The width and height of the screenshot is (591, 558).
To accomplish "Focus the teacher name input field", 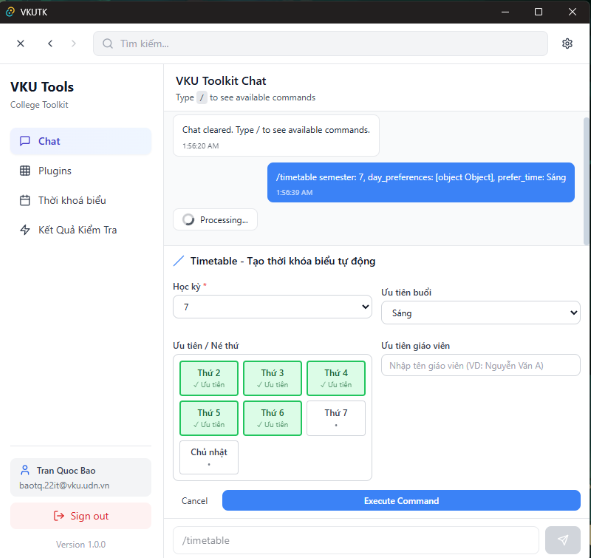I will [481, 365].
